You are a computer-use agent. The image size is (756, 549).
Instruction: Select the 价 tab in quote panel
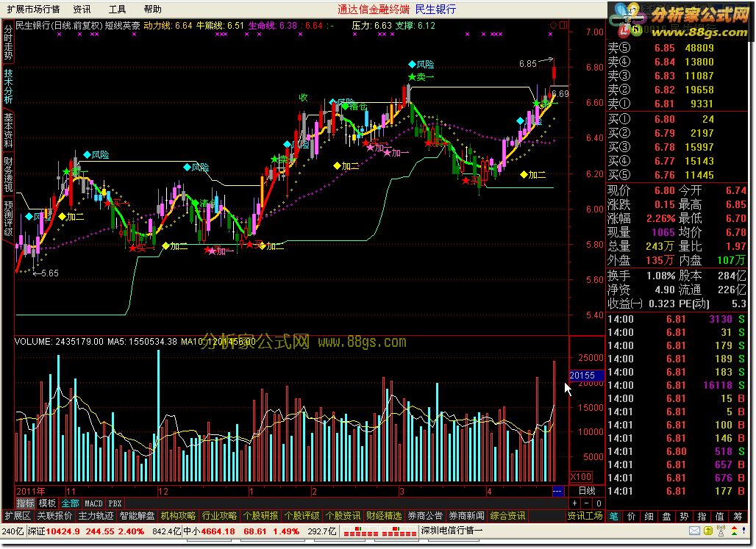632,516
